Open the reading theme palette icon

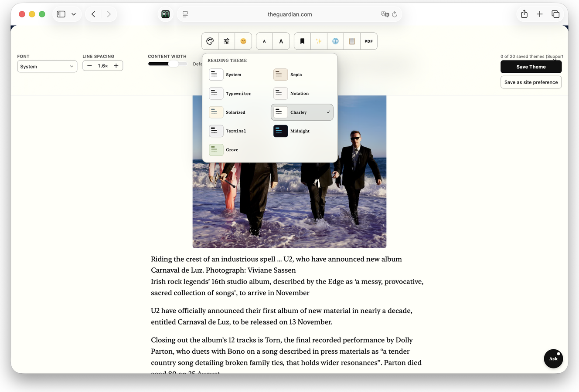pos(210,41)
